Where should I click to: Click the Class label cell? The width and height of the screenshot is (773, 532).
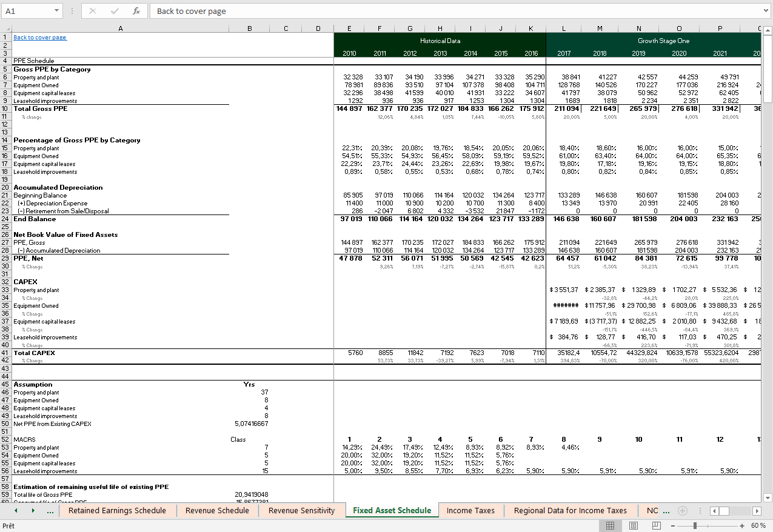pyautogui.click(x=238, y=439)
